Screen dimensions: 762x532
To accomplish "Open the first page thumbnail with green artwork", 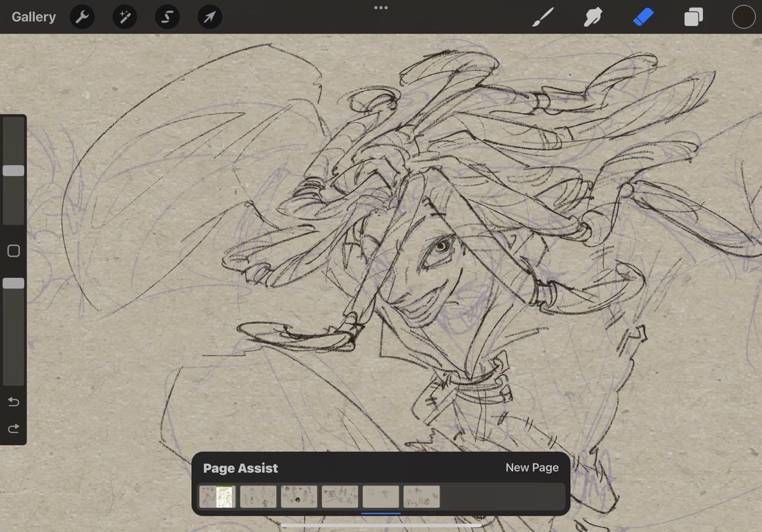I will [218, 496].
